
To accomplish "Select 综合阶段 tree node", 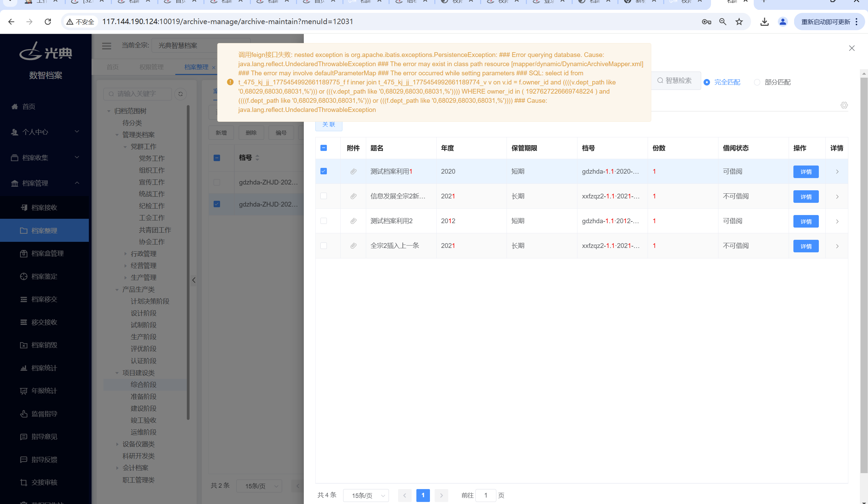I will click(143, 385).
